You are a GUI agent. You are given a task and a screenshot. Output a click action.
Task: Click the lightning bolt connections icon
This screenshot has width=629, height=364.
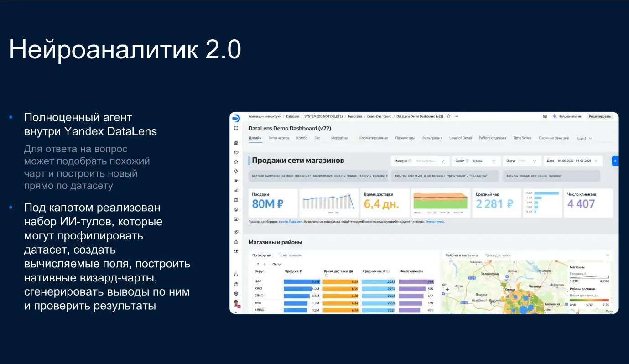click(x=236, y=172)
